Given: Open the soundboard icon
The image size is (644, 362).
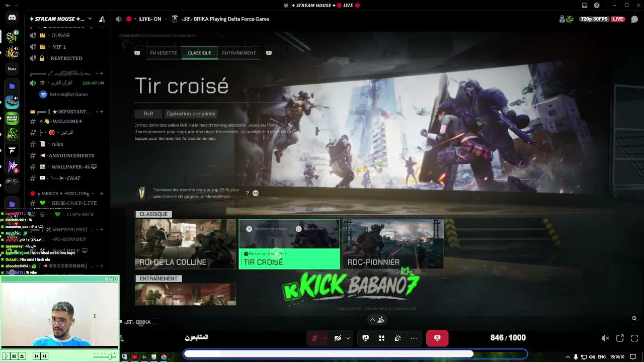Looking at the screenshot, I should pos(398,338).
